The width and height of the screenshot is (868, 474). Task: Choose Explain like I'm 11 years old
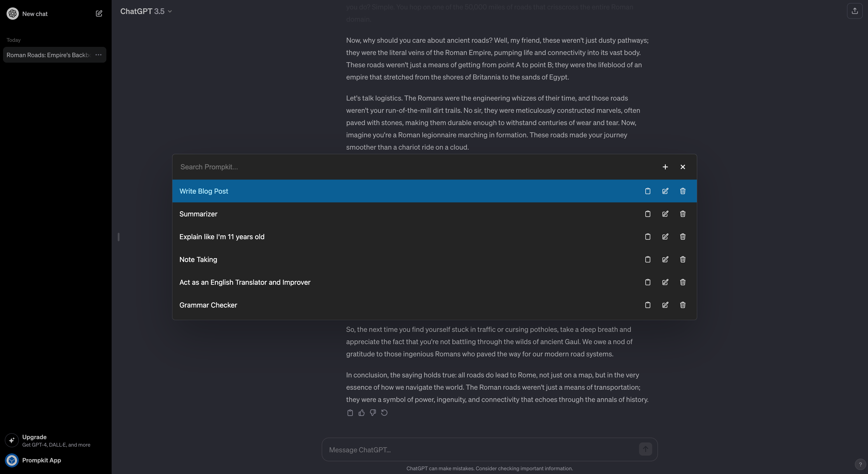[434, 237]
